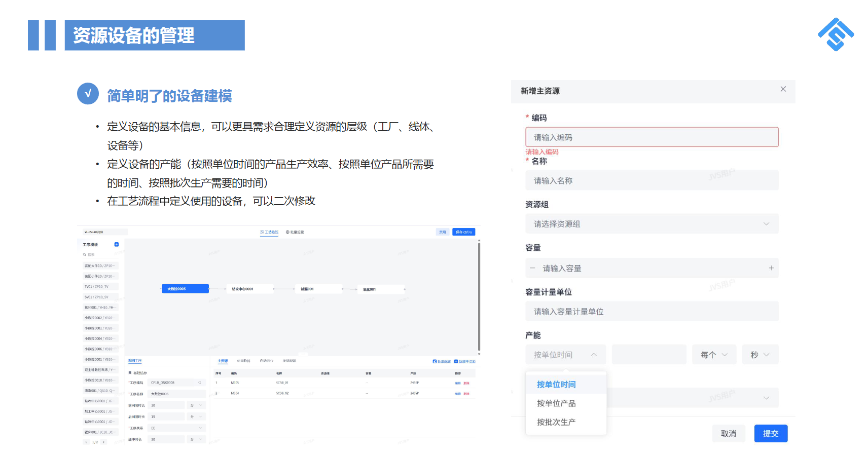Select the 氧化001 / YH10 template item
This screenshot has width=868, height=456.
point(100,308)
